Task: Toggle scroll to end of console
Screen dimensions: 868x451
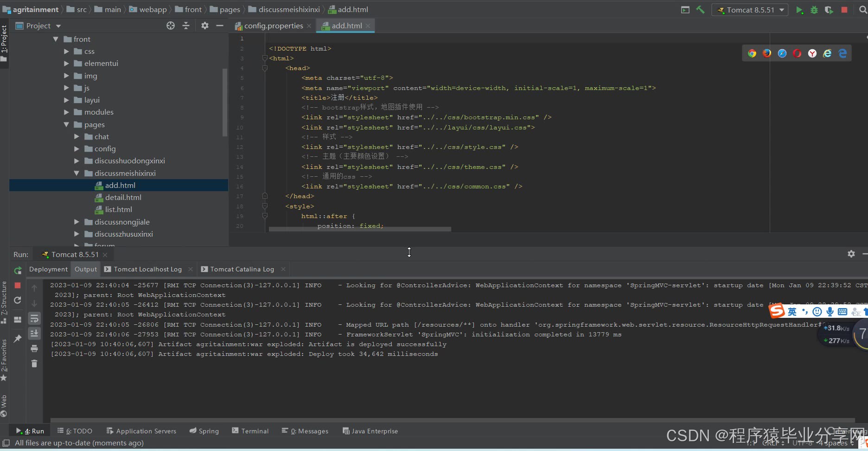Action: coord(34,333)
